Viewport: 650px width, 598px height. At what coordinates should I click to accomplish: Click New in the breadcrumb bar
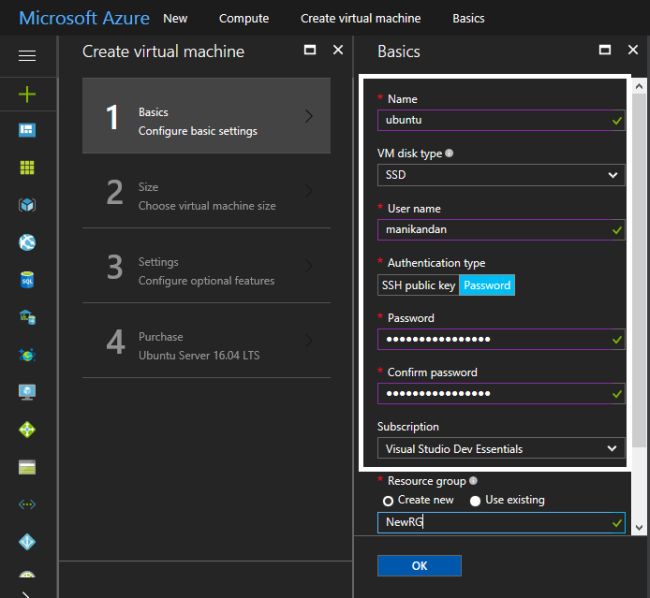[x=175, y=18]
